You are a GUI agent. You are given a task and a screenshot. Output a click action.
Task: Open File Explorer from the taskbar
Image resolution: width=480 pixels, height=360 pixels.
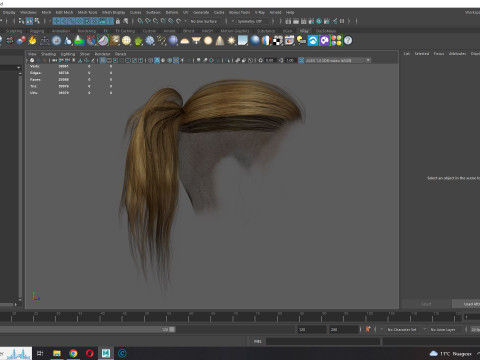[x=57, y=353]
